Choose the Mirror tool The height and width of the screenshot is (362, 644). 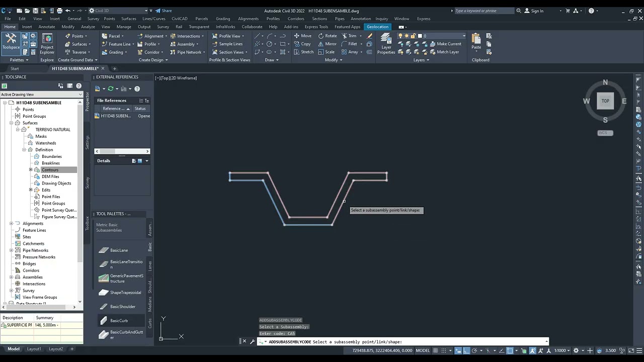pos(327,44)
